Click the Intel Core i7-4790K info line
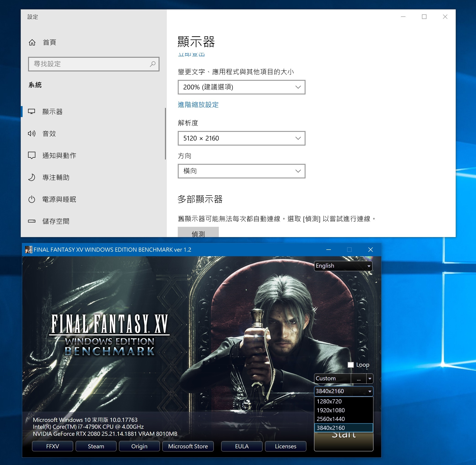 click(x=88, y=427)
